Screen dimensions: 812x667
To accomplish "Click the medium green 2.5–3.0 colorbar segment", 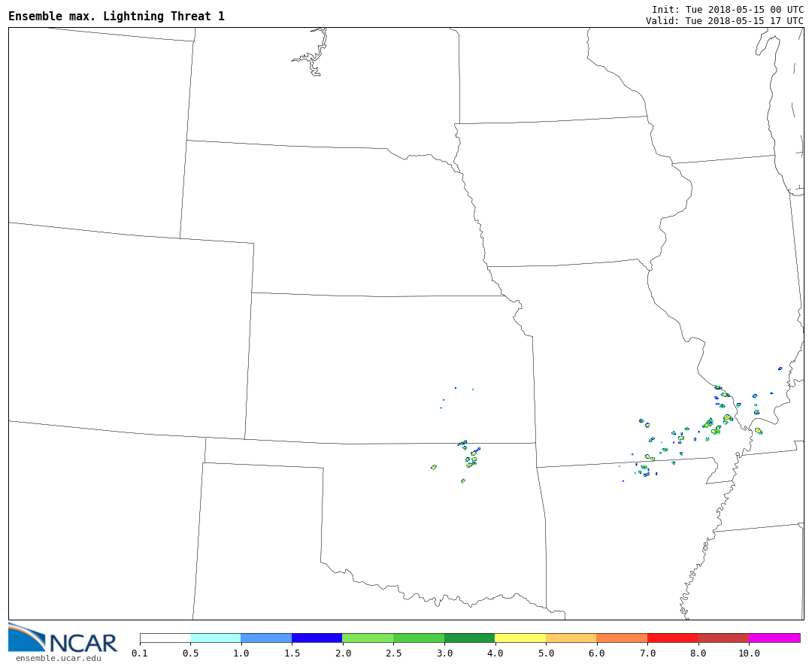I will (419, 638).
